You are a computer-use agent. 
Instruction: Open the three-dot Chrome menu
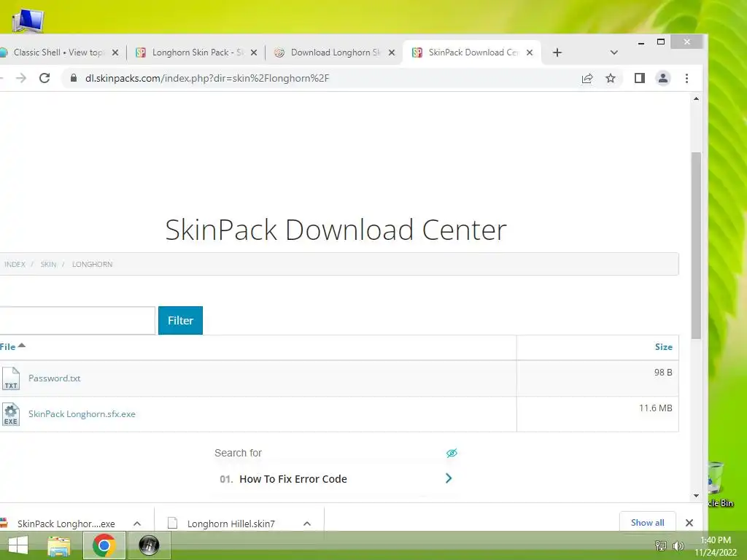[686, 78]
